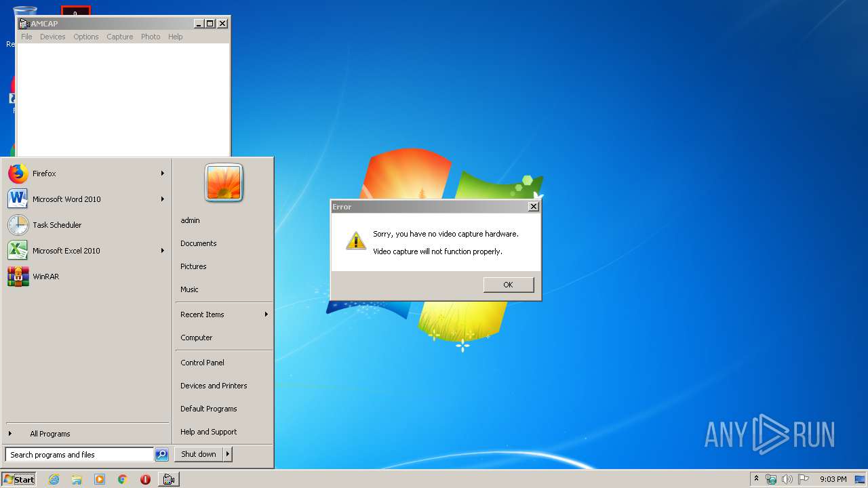
Task: Click OK in the Error dialog
Action: [x=509, y=285]
